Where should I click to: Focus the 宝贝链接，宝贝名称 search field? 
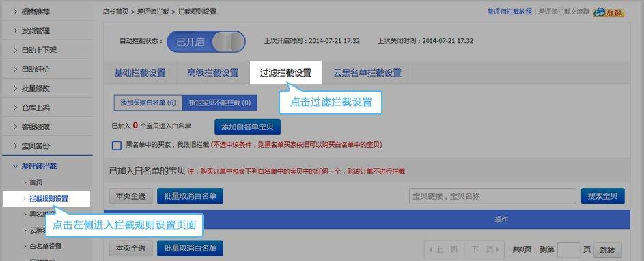[492, 196]
